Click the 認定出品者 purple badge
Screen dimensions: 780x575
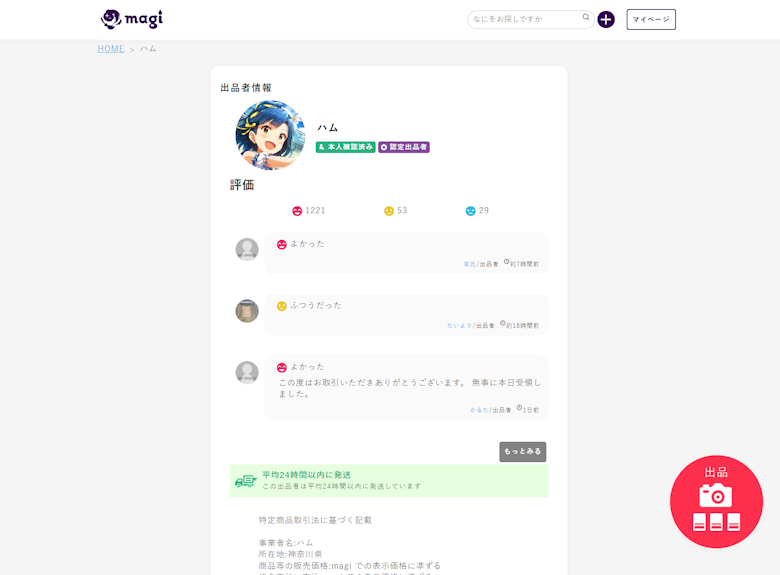(404, 147)
